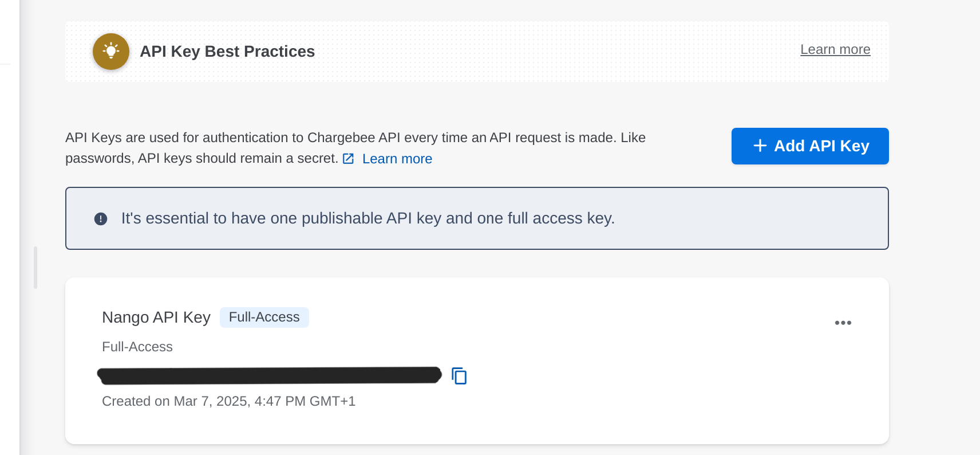
Task: Copy the Nango API key using copy icon
Action: [459, 376]
